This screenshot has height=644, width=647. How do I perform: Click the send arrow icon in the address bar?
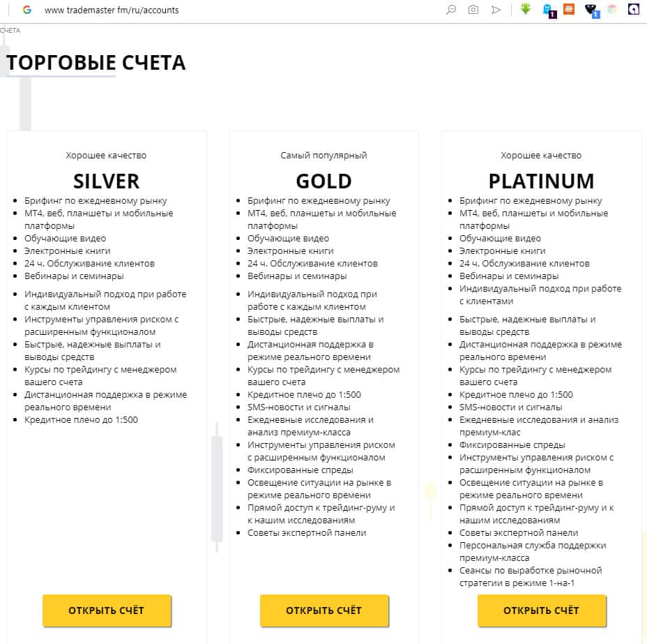tap(496, 10)
